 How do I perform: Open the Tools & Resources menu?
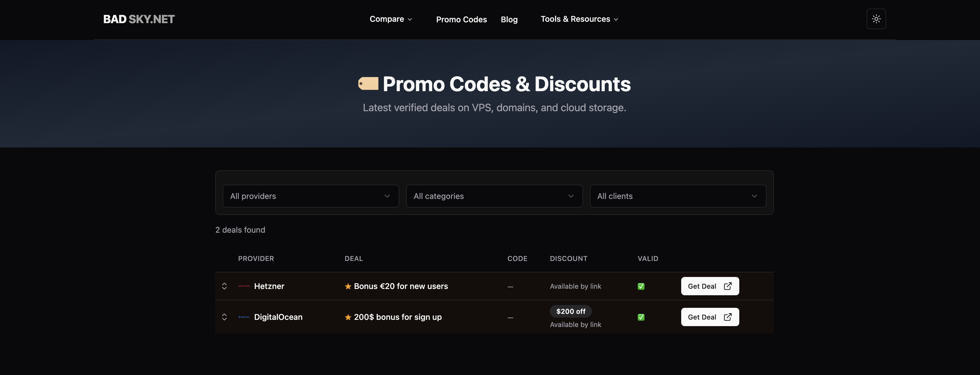point(579,19)
